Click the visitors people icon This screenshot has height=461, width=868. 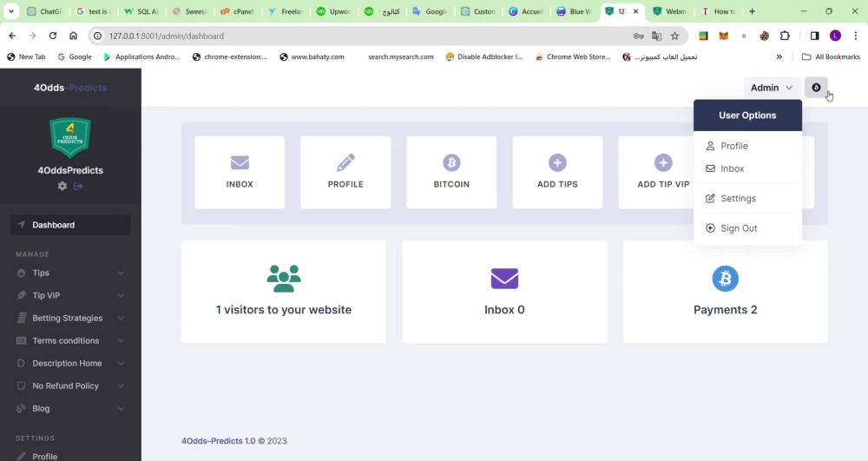click(284, 279)
